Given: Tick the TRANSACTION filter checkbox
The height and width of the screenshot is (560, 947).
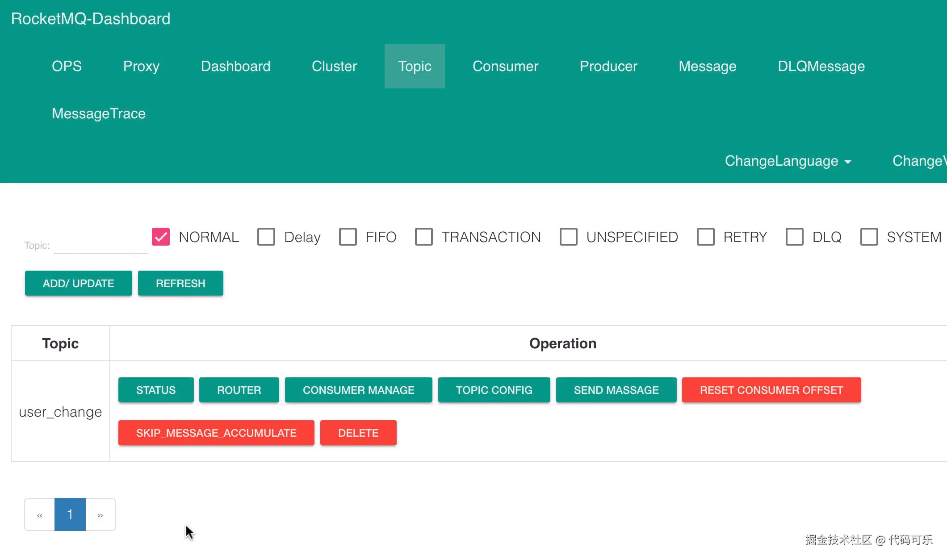Looking at the screenshot, I should [x=424, y=237].
